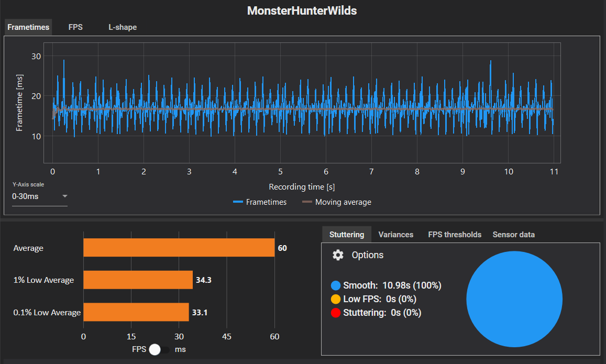
Task: Click the 33.1 value label
Action: [200, 312]
